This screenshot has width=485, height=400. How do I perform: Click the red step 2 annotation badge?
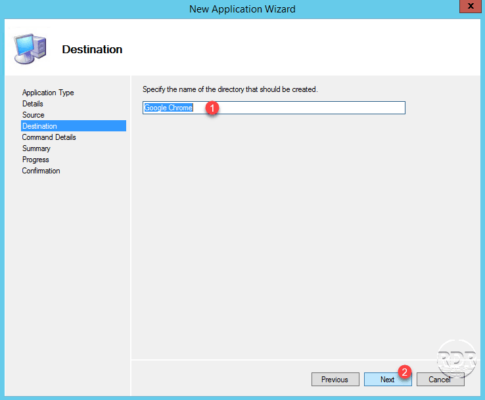coord(405,372)
